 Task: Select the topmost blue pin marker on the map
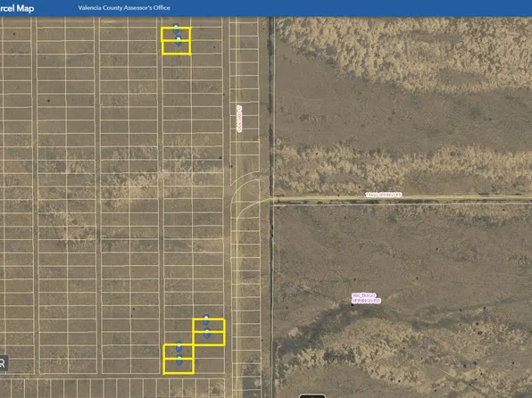tap(176, 29)
